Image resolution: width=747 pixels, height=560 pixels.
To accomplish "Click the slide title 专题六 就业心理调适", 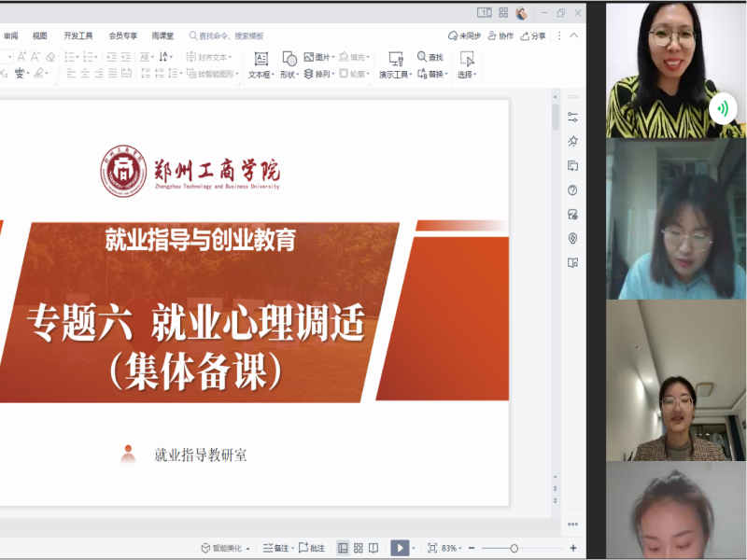I will (196, 322).
